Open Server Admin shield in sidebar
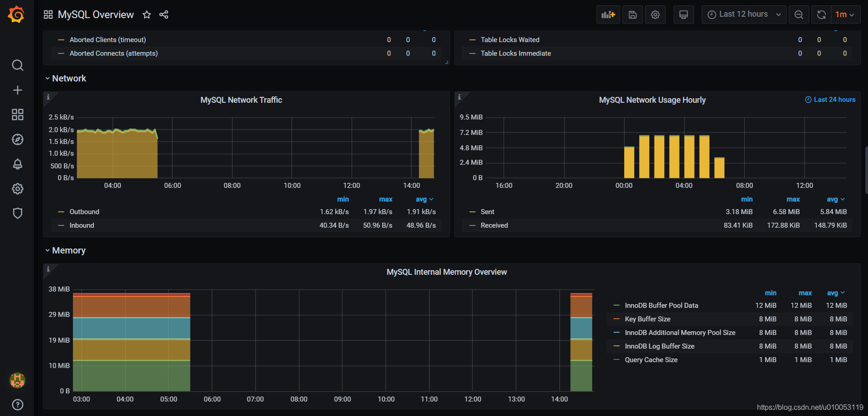868x416 pixels. [17, 213]
